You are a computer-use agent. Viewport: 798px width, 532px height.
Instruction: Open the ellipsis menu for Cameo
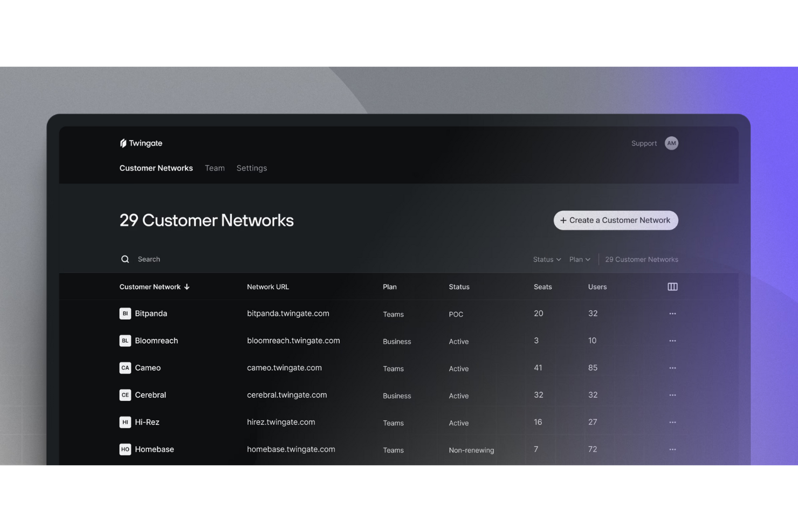672,368
